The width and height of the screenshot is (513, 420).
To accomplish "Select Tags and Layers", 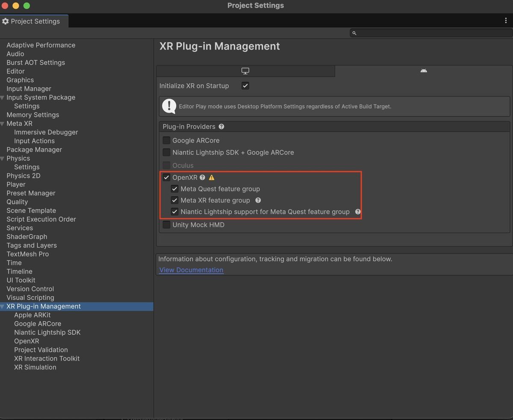I will pyautogui.click(x=32, y=245).
